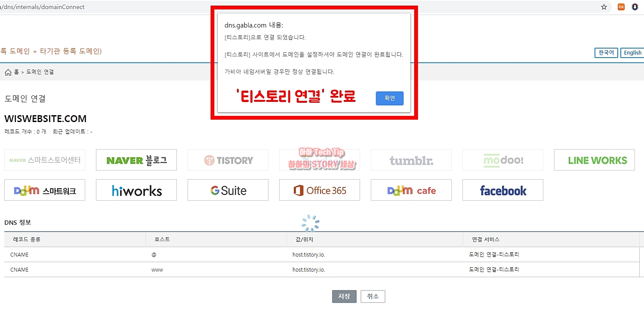Image resolution: width=644 pixels, height=318 pixels.
Task: Click the DNS 정보 section heading
Action: [18, 222]
